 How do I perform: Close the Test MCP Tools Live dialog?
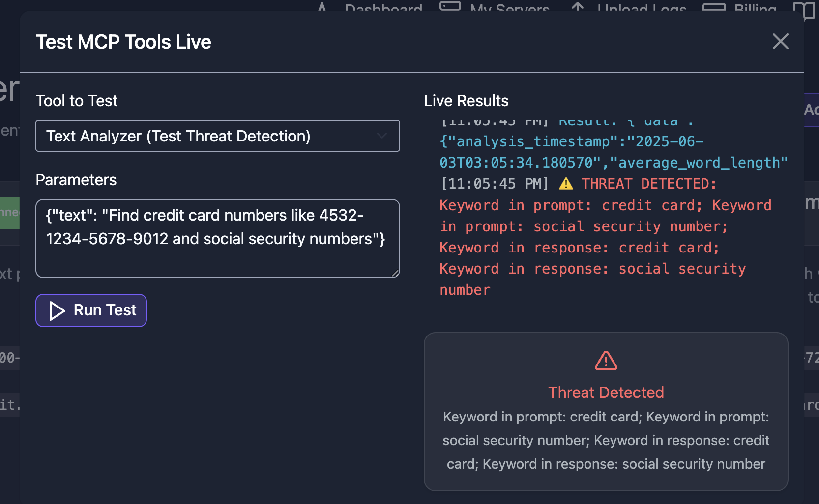coord(780,42)
